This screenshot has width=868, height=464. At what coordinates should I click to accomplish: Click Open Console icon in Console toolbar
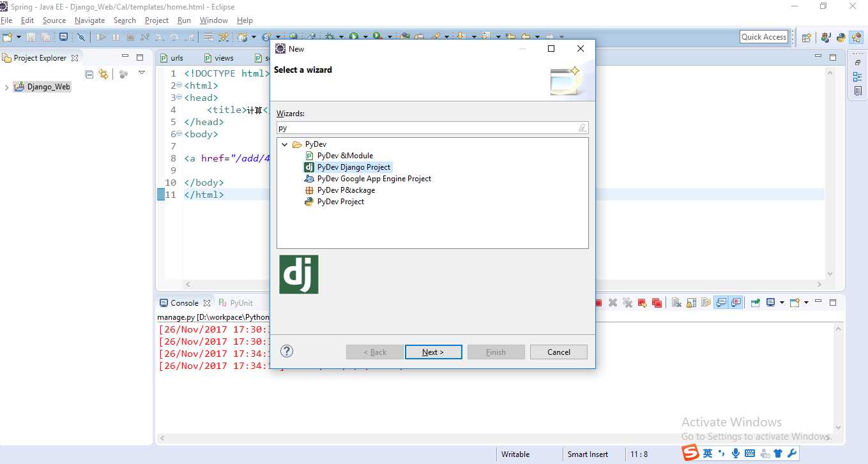pos(795,303)
